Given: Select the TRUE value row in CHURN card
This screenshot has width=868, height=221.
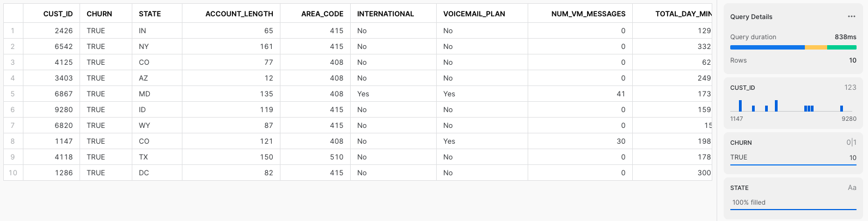Looking at the screenshot, I should pos(793,158).
